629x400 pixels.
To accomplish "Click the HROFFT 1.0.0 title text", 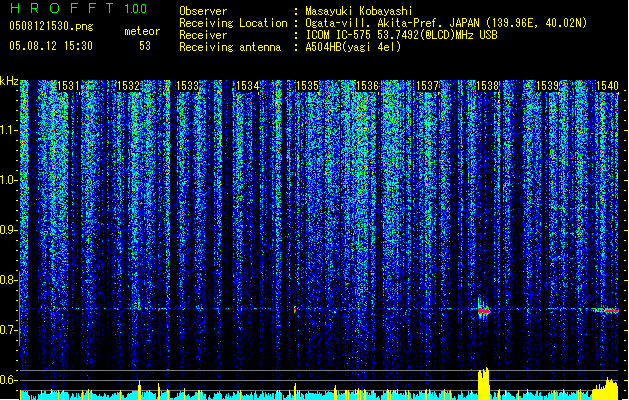I will point(78,8).
